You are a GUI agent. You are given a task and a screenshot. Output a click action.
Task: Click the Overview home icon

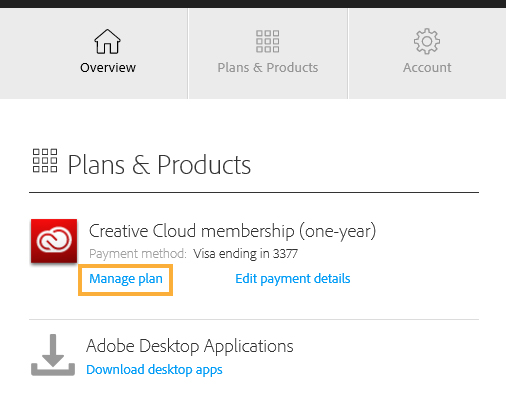click(x=107, y=41)
